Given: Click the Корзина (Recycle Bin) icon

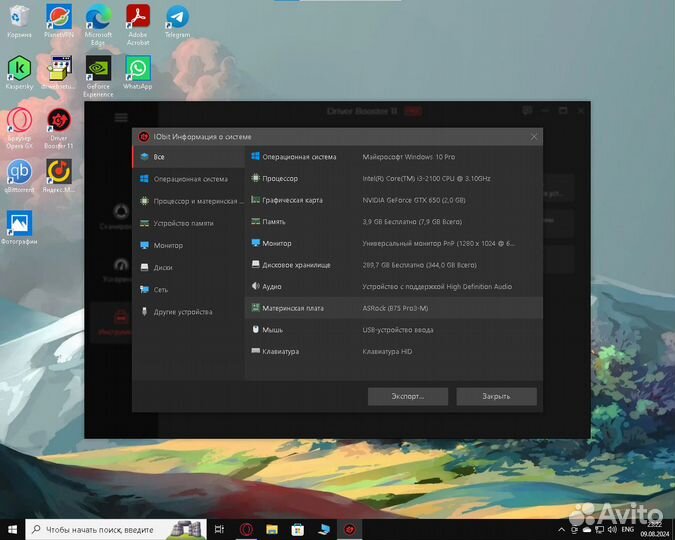Looking at the screenshot, I should (19, 18).
